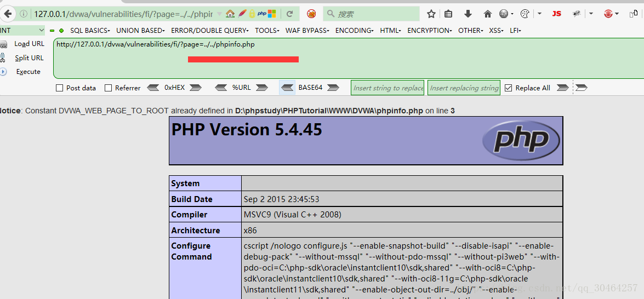Open the address bar history dropdown arrow
This screenshot has width=644, height=299.
pyautogui.click(x=219, y=14)
